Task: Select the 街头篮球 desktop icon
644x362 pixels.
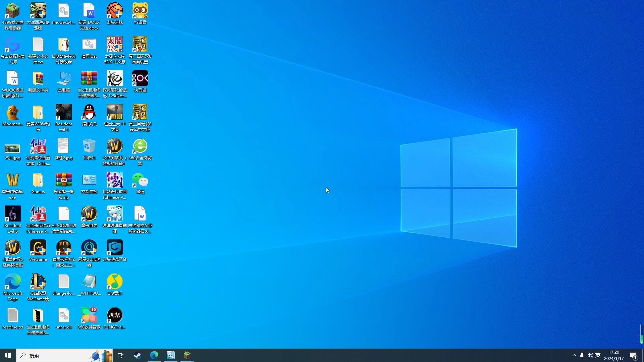Action: pyautogui.click(x=115, y=13)
